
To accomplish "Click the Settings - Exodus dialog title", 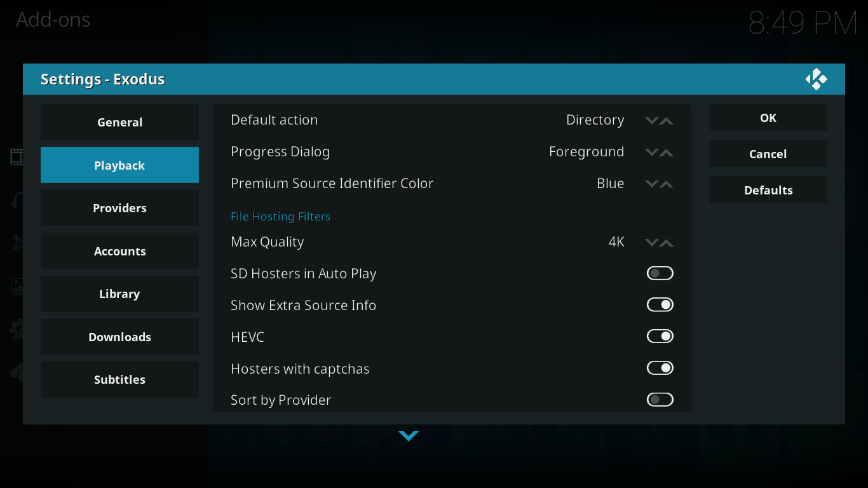I will coord(102,79).
